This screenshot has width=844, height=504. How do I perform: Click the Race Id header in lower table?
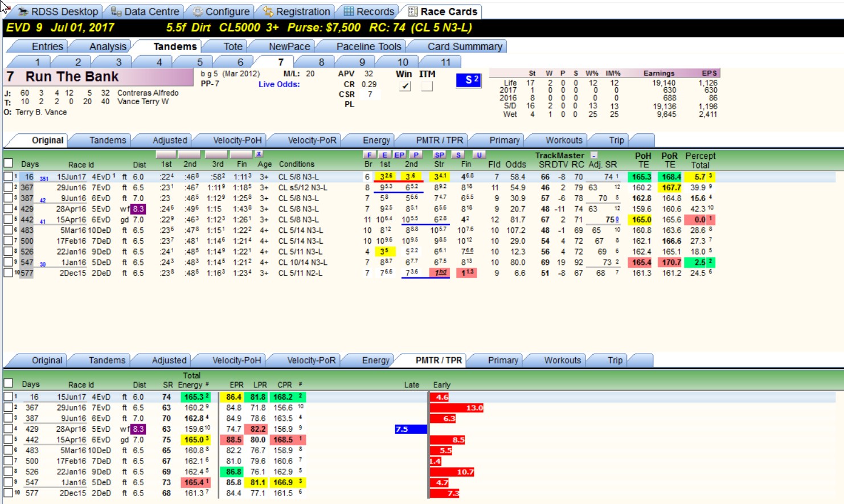81,384
